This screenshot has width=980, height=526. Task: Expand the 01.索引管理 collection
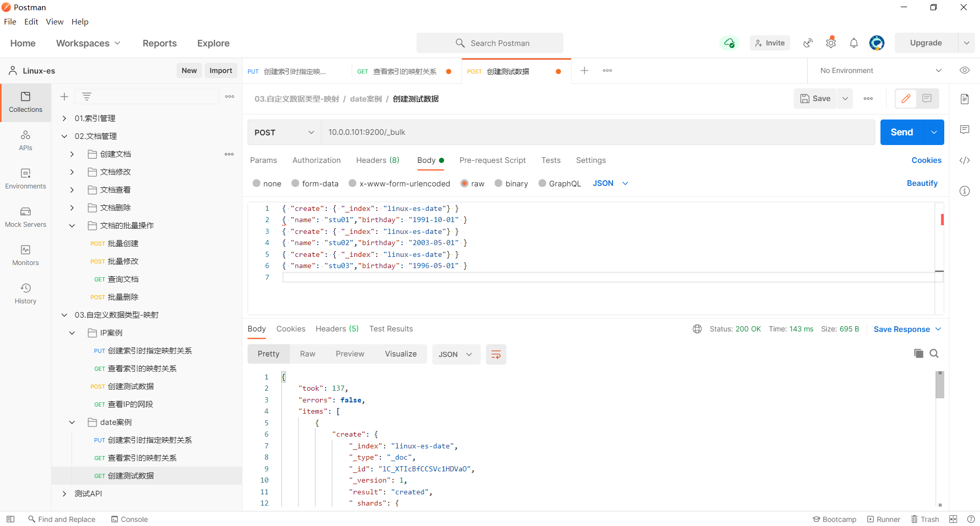64,118
